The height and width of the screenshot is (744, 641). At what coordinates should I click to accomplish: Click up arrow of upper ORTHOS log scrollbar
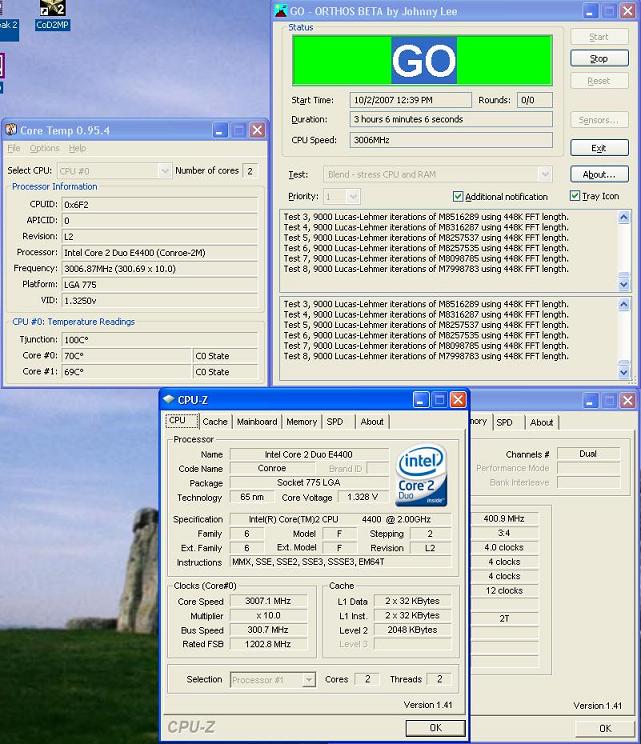(x=624, y=217)
